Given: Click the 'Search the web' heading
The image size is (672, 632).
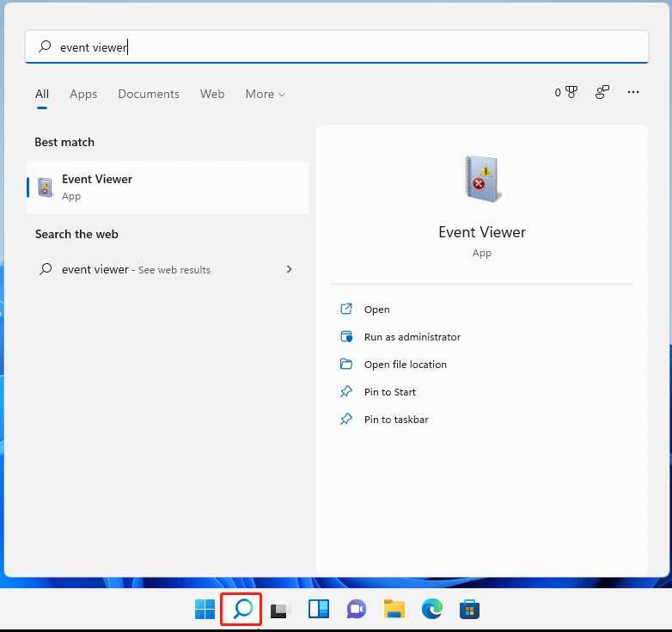Looking at the screenshot, I should tap(76, 234).
